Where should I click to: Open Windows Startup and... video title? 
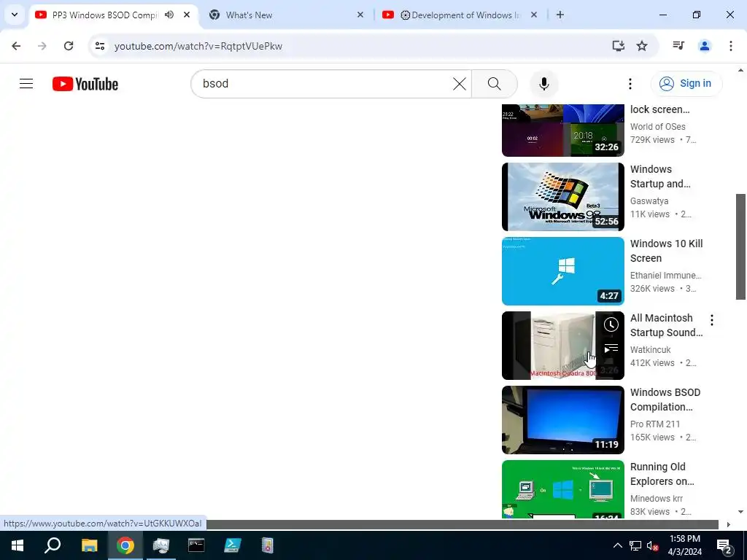click(x=659, y=176)
